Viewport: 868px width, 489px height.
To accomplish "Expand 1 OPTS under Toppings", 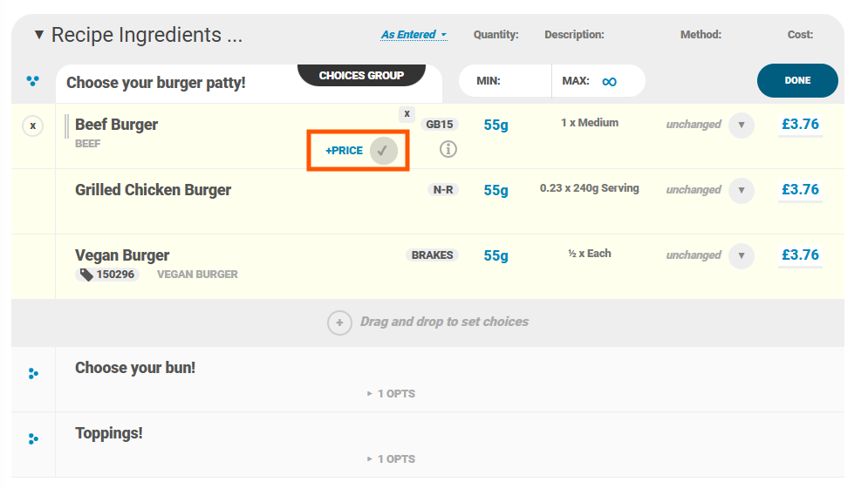I will [x=391, y=459].
